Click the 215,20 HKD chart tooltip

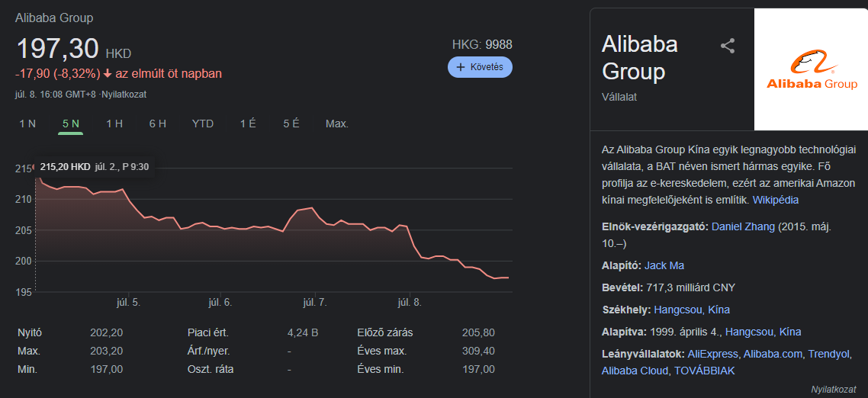(95, 166)
